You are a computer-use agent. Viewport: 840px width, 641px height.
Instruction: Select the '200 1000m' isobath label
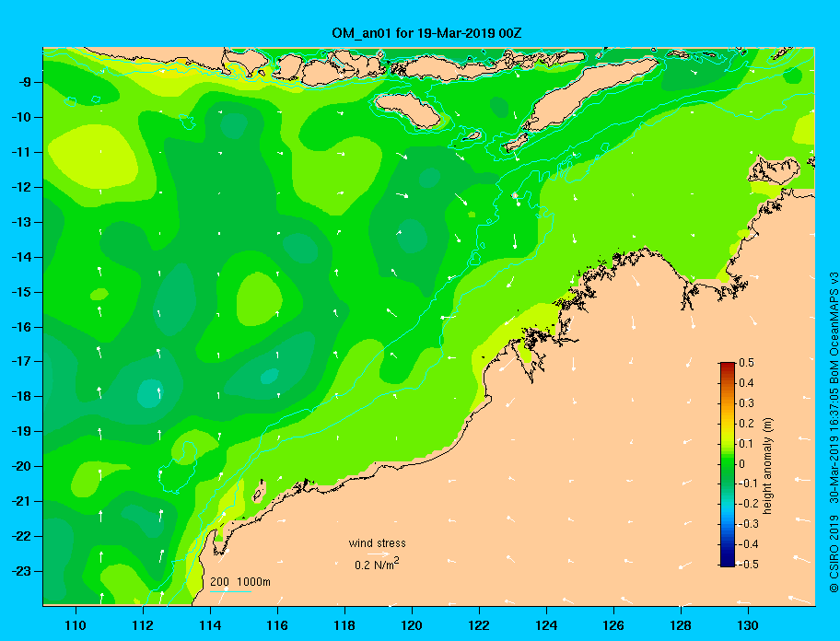[240, 581]
